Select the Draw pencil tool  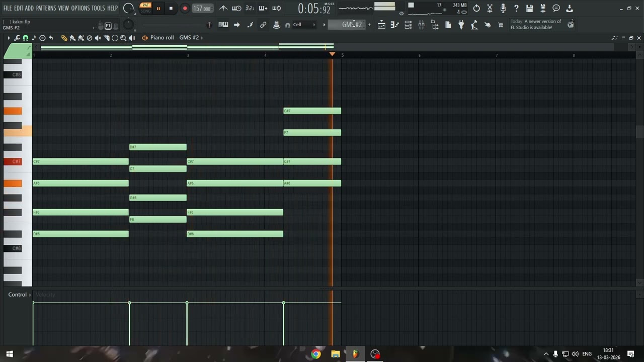point(64,38)
